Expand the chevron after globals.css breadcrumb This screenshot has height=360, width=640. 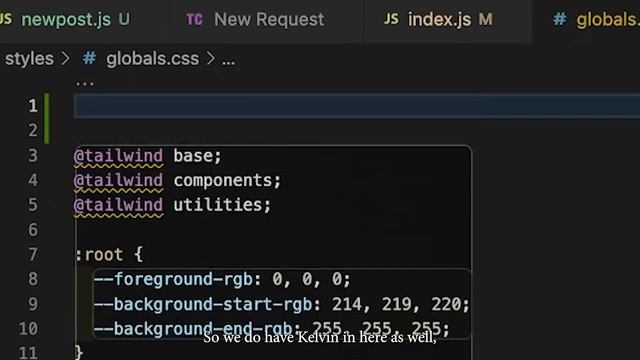click(x=210, y=59)
